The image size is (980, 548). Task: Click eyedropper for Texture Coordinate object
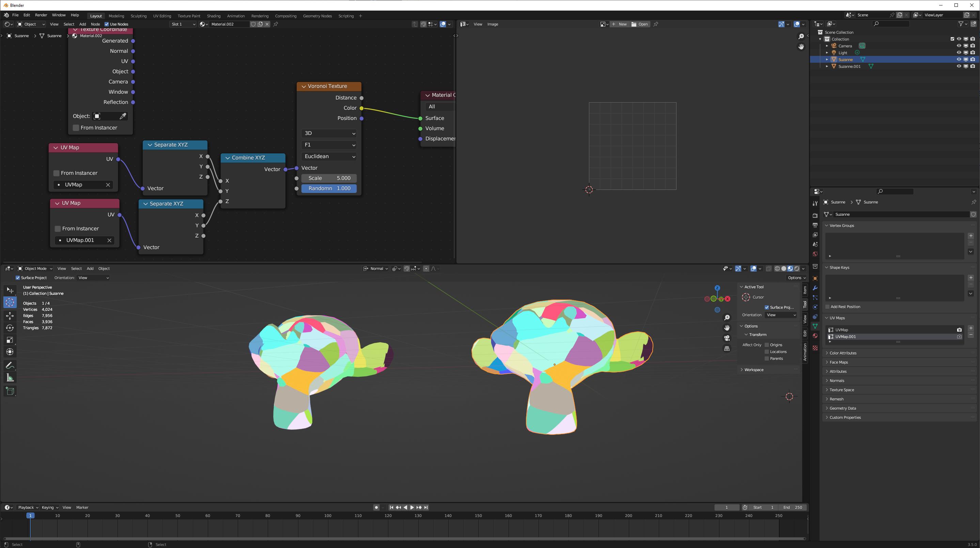click(123, 116)
